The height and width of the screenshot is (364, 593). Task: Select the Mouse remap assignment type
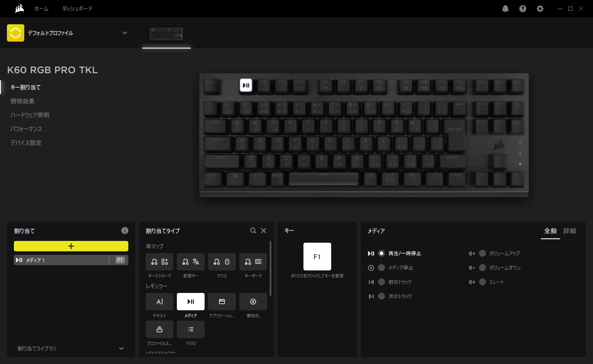click(222, 262)
